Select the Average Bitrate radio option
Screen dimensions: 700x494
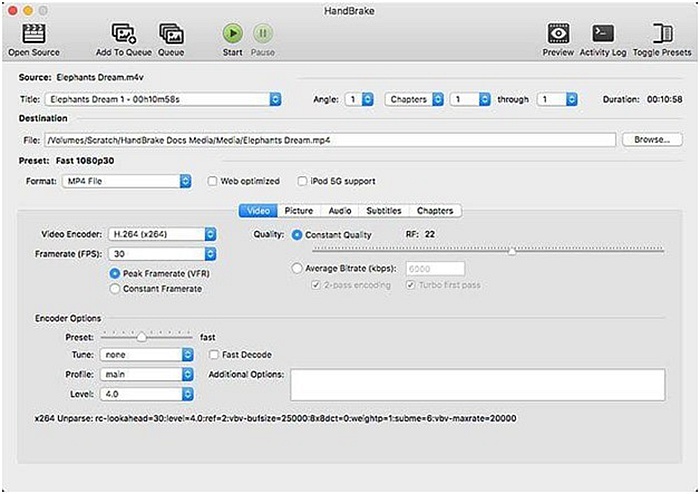pos(297,268)
